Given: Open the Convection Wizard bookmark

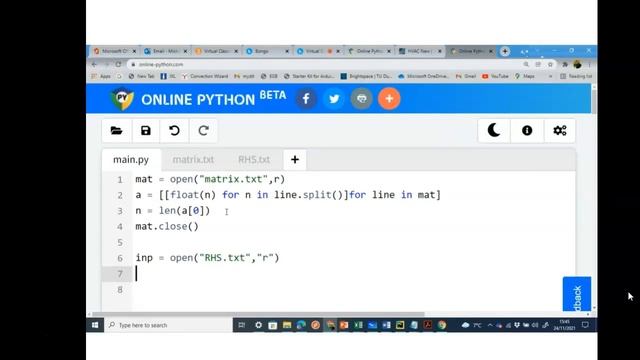Looking at the screenshot, I should [205, 76].
